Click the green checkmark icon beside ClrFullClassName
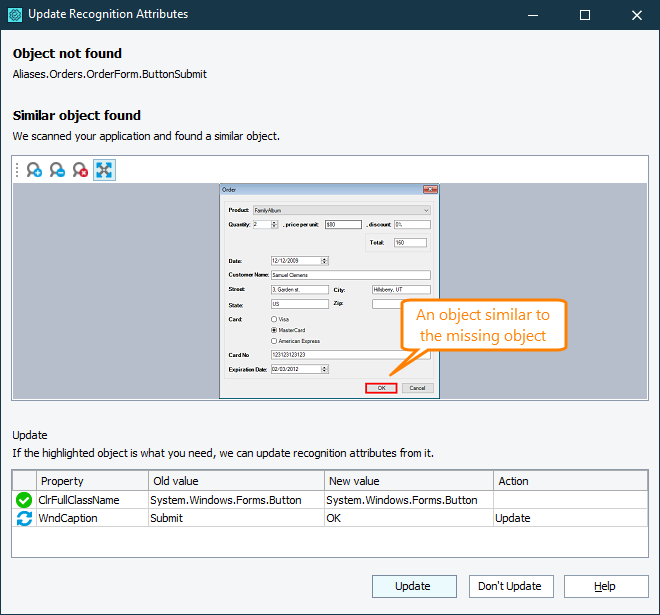The height and width of the screenshot is (615, 660). coord(24,500)
